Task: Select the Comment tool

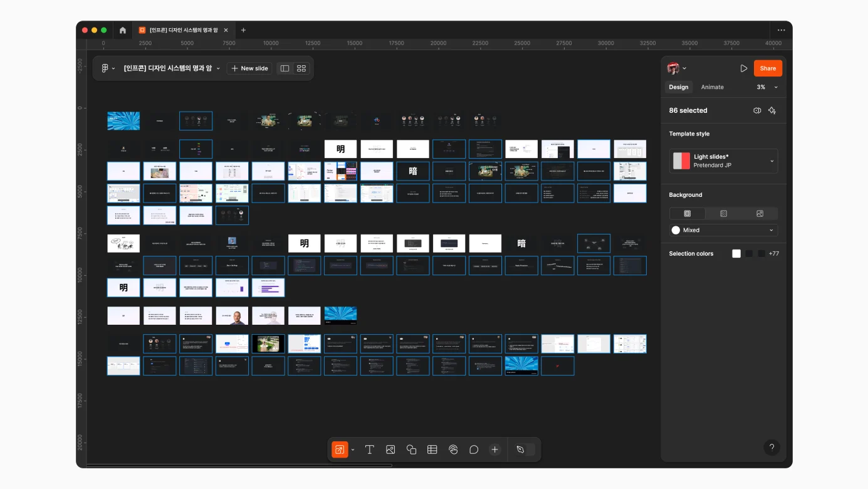Action: tap(474, 450)
